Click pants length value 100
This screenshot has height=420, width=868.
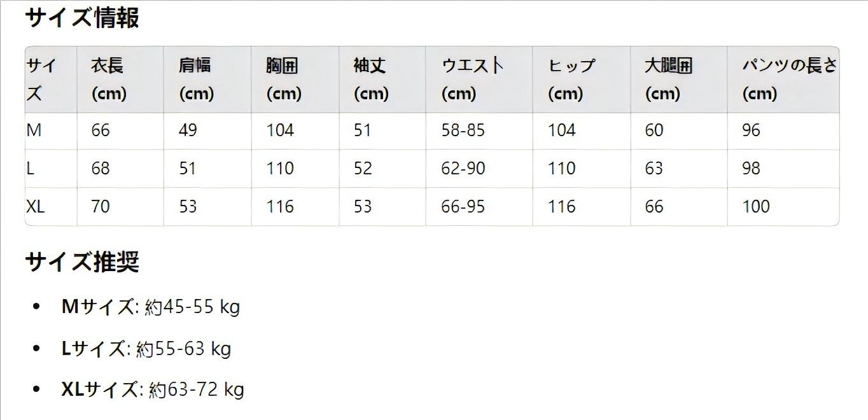[755, 207]
